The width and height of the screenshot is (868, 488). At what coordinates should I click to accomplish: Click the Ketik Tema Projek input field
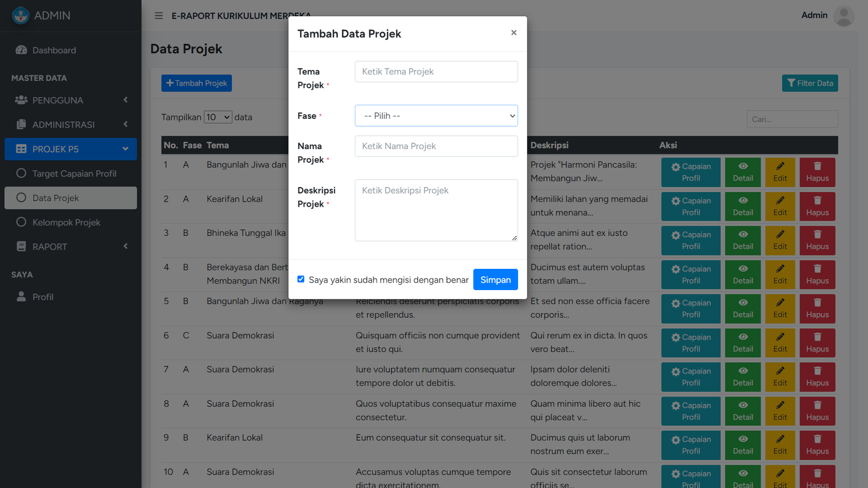[x=436, y=72]
